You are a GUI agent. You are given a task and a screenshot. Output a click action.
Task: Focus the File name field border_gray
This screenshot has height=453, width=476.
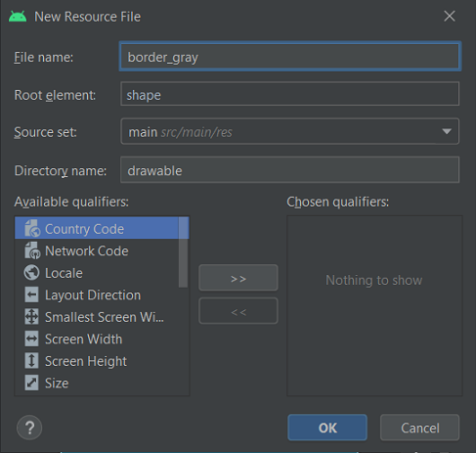[x=290, y=57]
